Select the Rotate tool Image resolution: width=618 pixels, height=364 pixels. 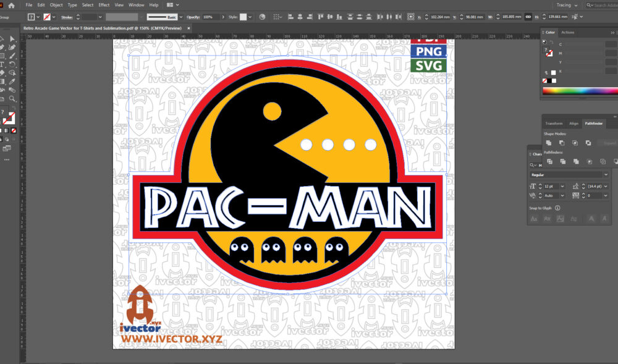12,64
